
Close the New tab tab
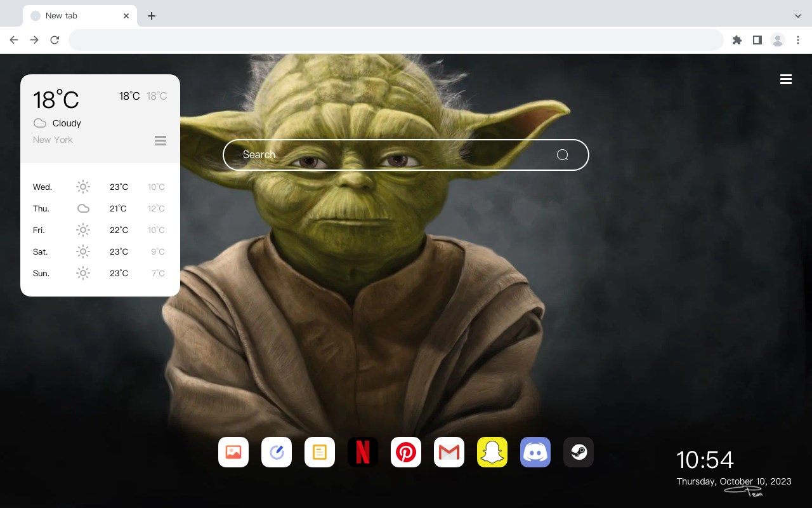126,16
